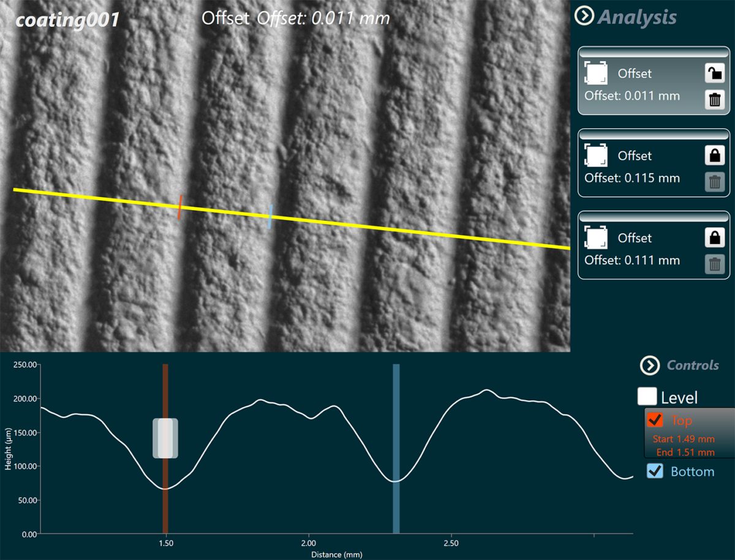The width and height of the screenshot is (735, 560).
Task: Click the Start 1.49 mm value
Action: click(684, 439)
